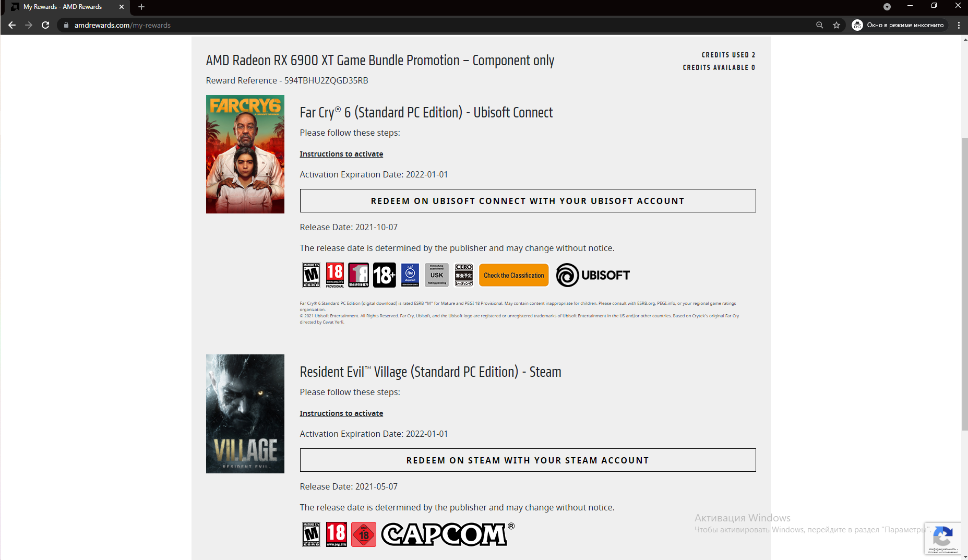The width and height of the screenshot is (968, 560).
Task: Open Far Cry 6 Instructions to activate link
Action: 341,154
